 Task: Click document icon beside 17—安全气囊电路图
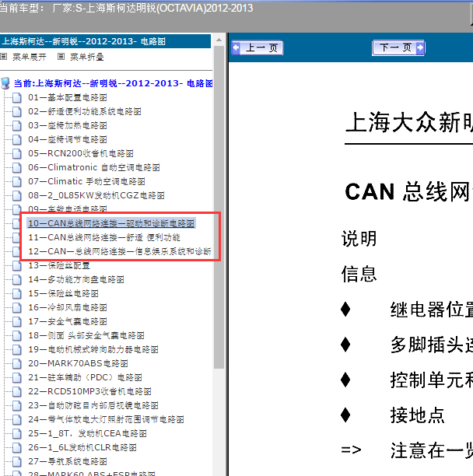[x=17, y=321]
